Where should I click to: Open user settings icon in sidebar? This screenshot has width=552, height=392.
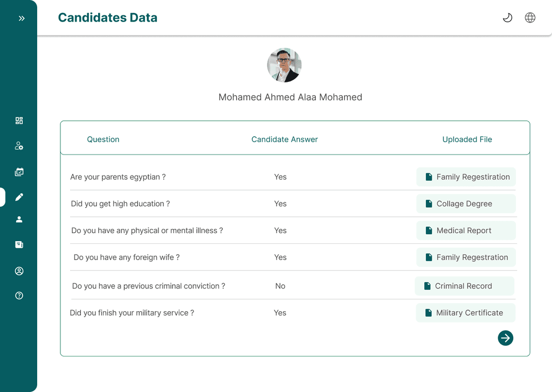tap(19, 146)
